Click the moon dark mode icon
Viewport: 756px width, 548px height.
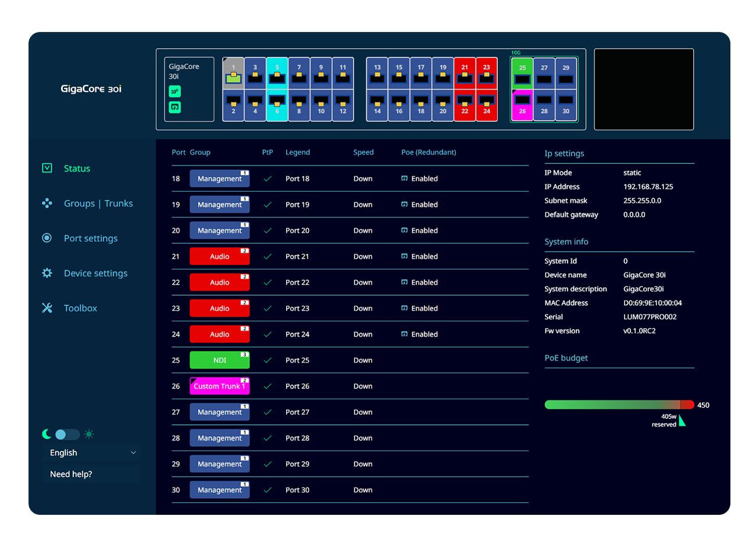pyautogui.click(x=47, y=434)
